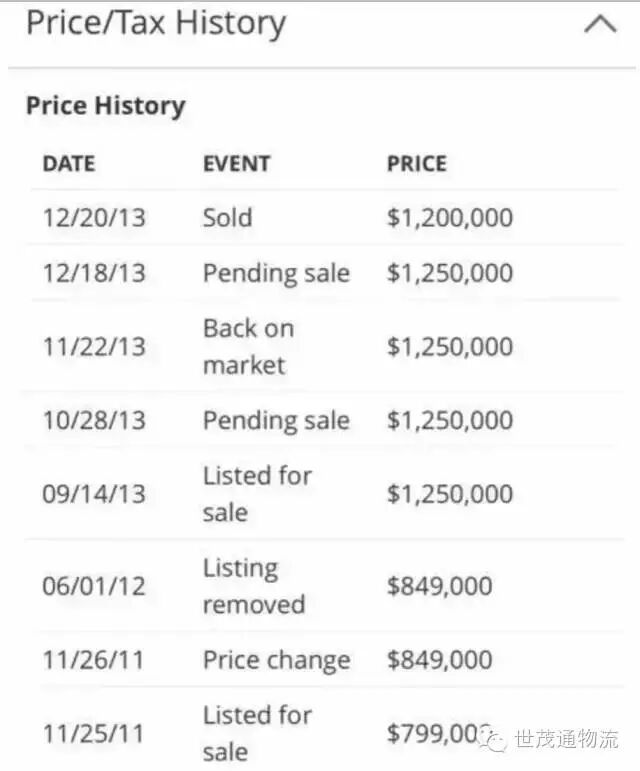Click the Price History subheading
Image resolution: width=640 pixels, height=771 pixels.
click(x=105, y=106)
